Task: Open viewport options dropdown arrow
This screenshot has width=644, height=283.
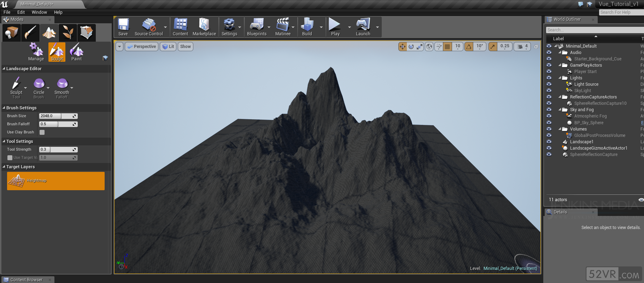Action: coord(119,47)
